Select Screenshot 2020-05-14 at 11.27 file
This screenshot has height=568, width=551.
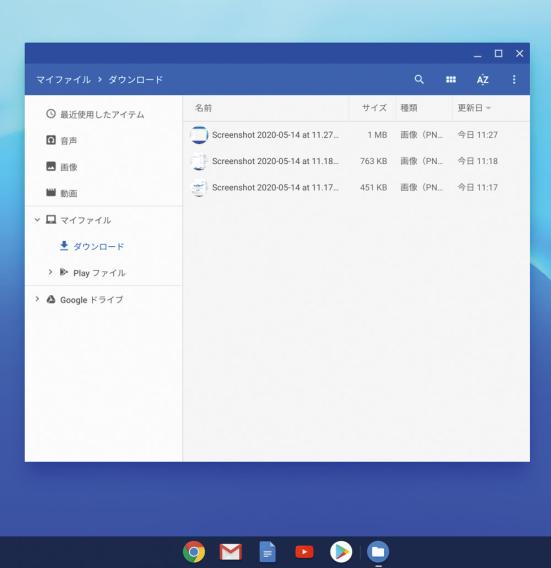coord(356,135)
